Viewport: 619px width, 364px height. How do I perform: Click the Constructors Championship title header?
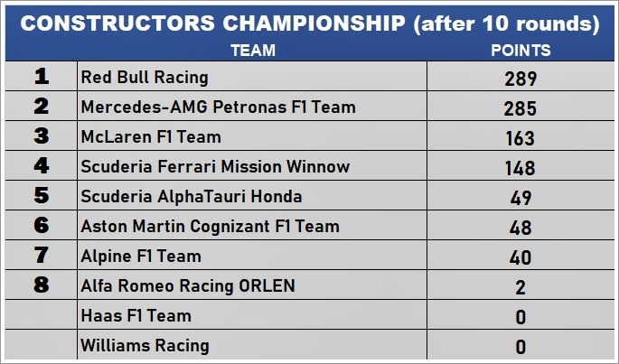(309, 24)
